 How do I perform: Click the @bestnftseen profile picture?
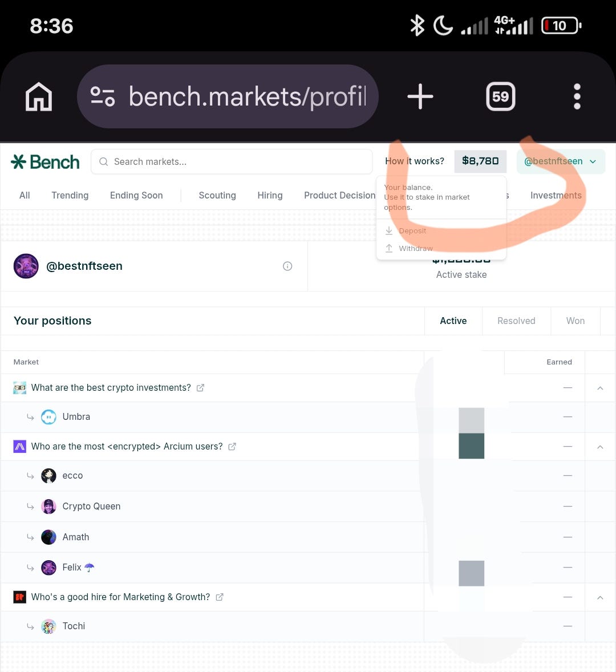point(26,266)
